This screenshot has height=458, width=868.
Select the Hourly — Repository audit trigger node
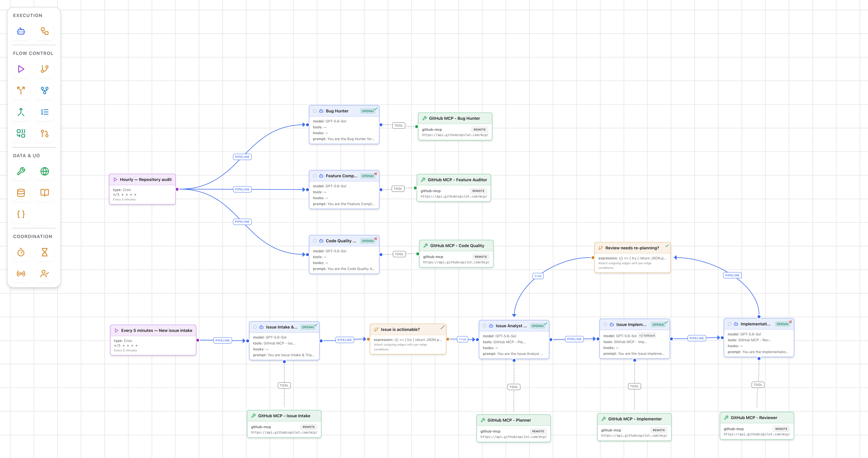(142, 189)
